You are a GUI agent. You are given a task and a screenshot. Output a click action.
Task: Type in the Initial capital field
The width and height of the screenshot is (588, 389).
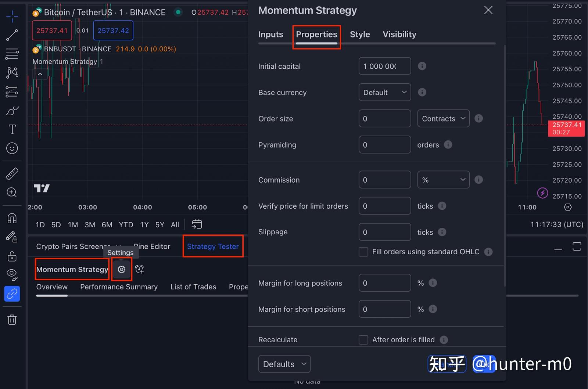(x=384, y=66)
